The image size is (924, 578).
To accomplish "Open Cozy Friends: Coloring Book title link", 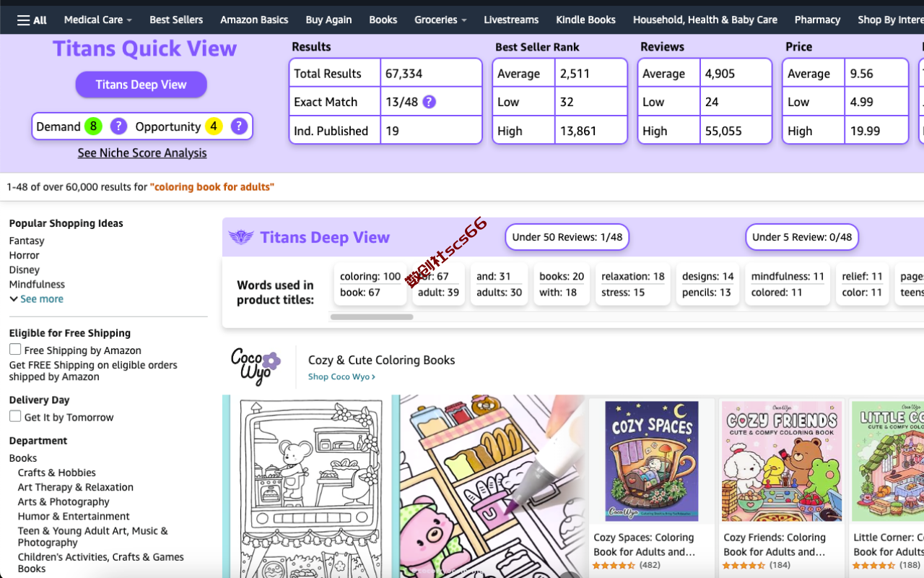I will [x=775, y=544].
